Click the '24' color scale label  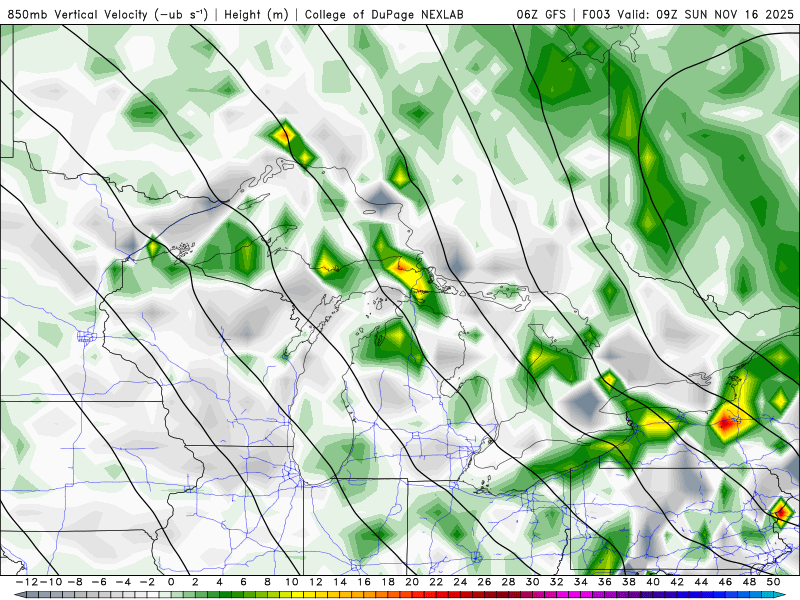[460, 582]
